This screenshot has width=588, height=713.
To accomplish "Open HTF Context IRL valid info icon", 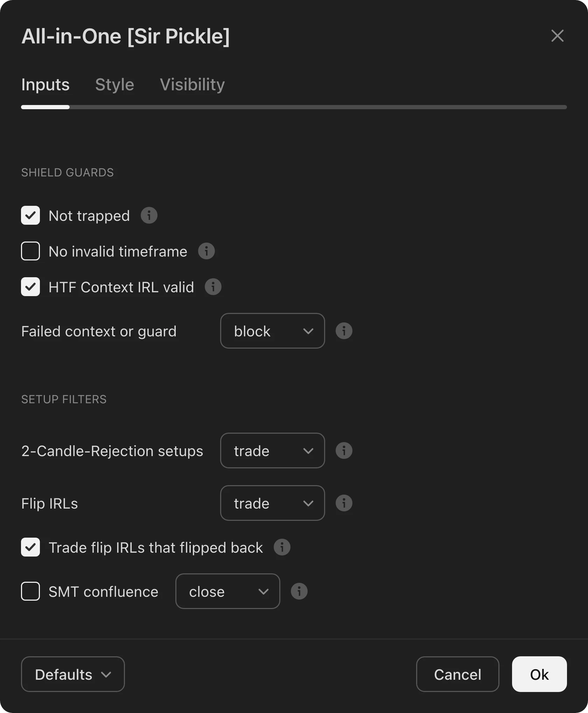I will tap(213, 287).
